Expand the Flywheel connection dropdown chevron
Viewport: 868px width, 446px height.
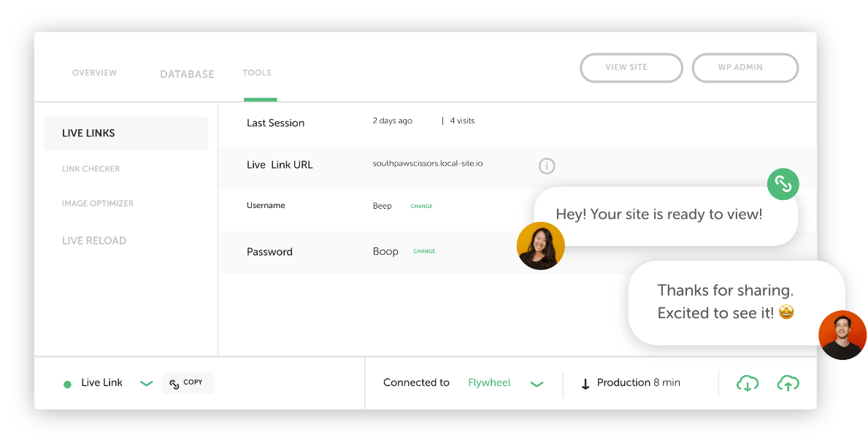click(x=537, y=384)
